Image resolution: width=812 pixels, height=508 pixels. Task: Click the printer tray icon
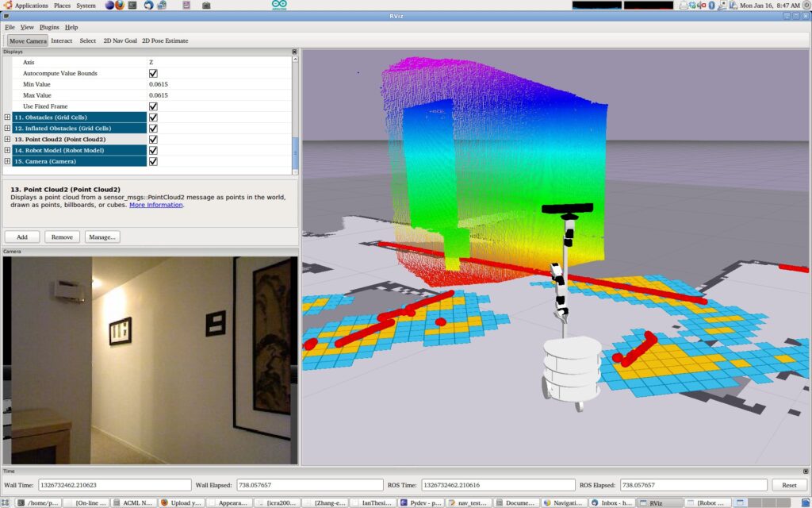click(684, 6)
